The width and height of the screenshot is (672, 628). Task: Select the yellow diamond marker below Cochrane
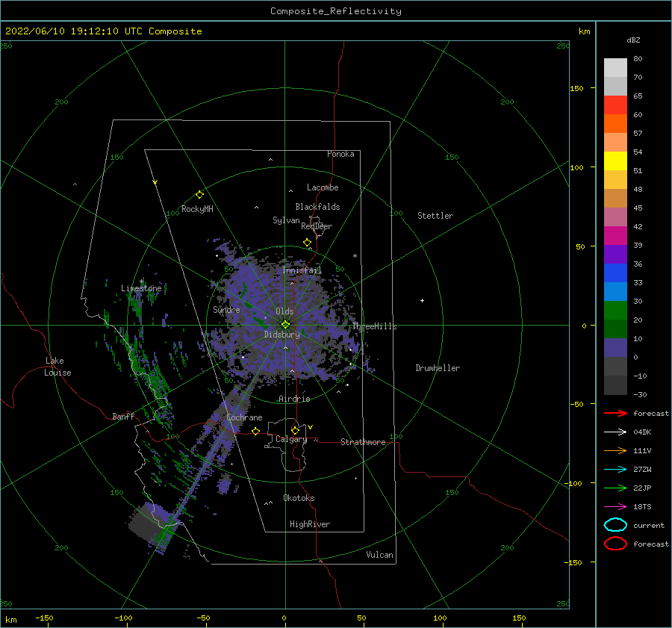pyautogui.click(x=255, y=432)
